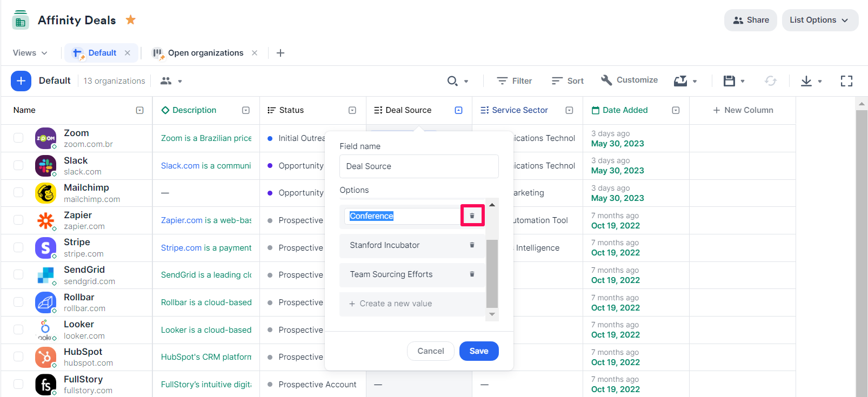This screenshot has height=397, width=868.
Task: Expand the List Options dropdown
Action: coord(819,20)
